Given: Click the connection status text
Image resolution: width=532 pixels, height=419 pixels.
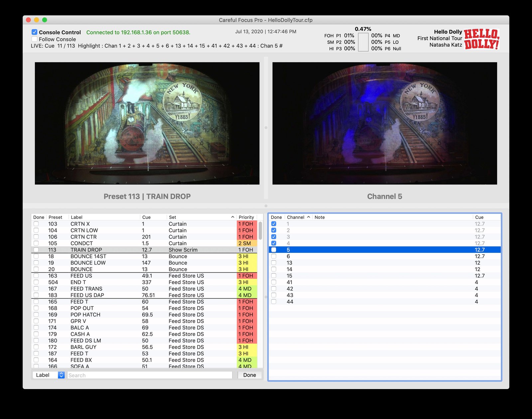Looking at the screenshot, I should click(x=138, y=32).
